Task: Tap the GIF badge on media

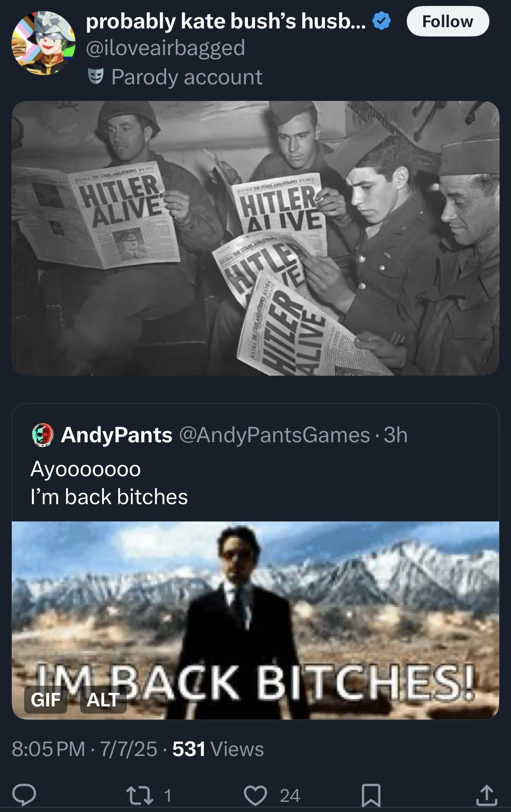Action: tap(46, 700)
